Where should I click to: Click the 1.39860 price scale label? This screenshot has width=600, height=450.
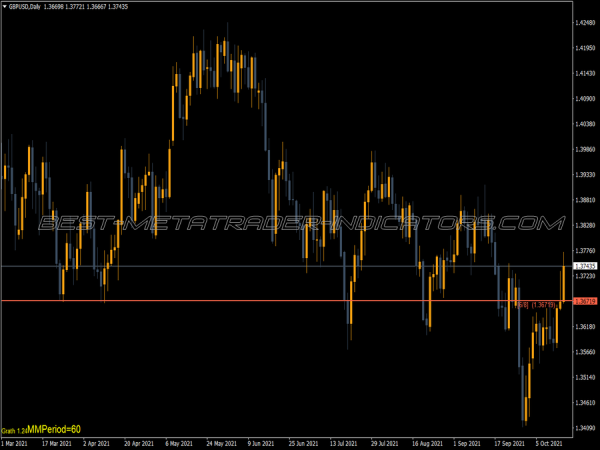pos(585,150)
